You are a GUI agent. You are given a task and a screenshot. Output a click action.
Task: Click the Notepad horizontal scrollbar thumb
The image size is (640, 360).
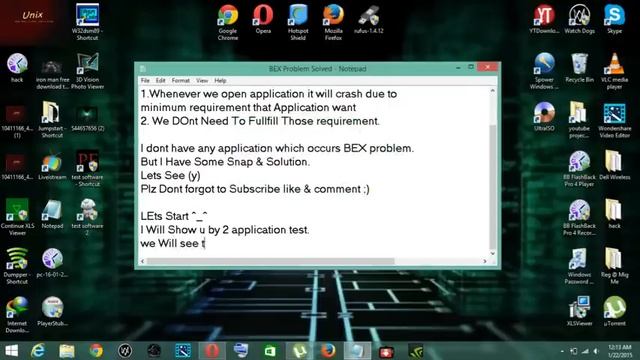[x=270, y=261]
